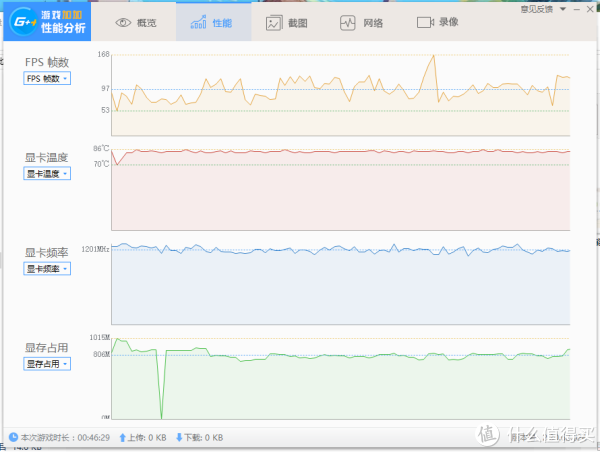This screenshot has width=600, height=452.
Task: Click the 下载: 0 KB status text
Action: click(x=204, y=437)
